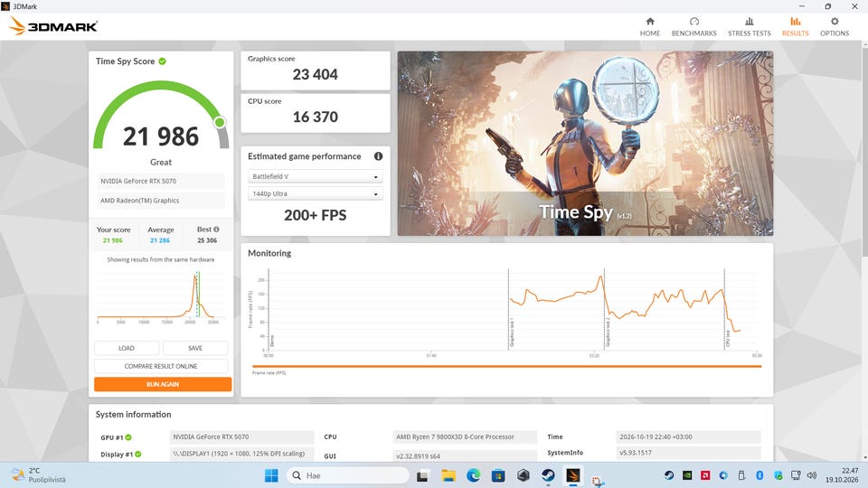Open the STRESS TESTS tab
The image size is (868, 488).
(x=749, y=26)
